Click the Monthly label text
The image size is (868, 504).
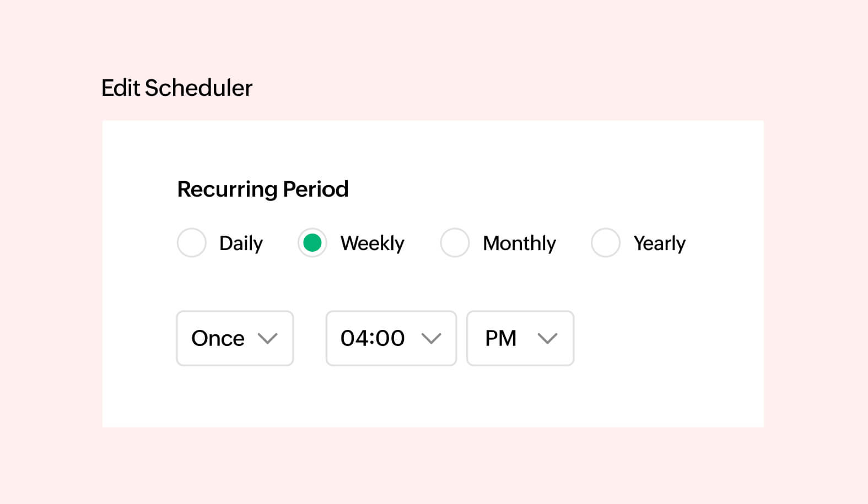pyautogui.click(x=519, y=242)
